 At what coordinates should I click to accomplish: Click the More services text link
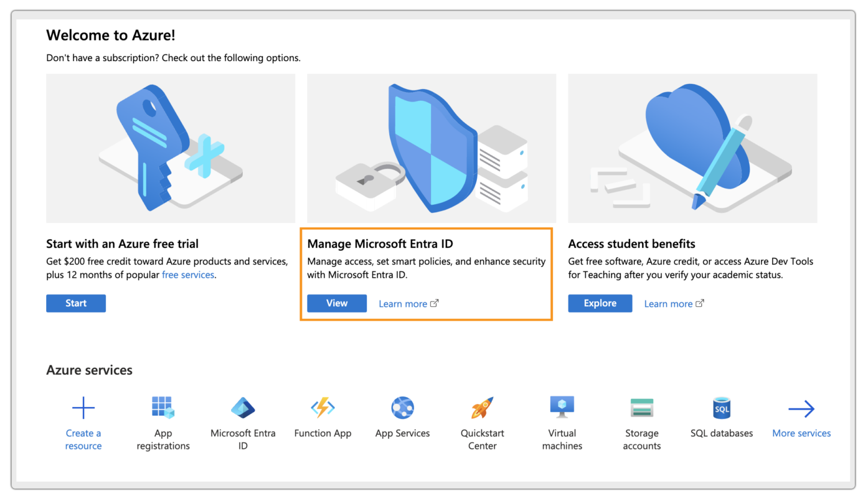coord(801,433)
